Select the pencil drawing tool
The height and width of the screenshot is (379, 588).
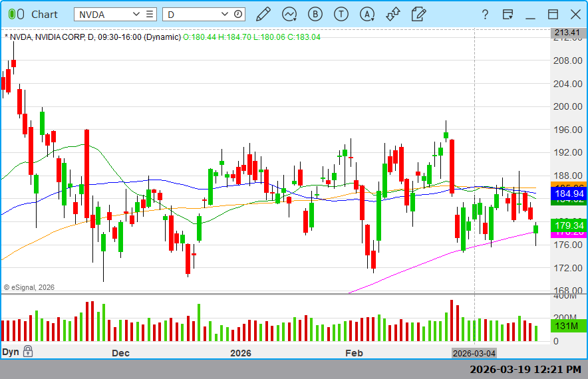click(263, 15)
